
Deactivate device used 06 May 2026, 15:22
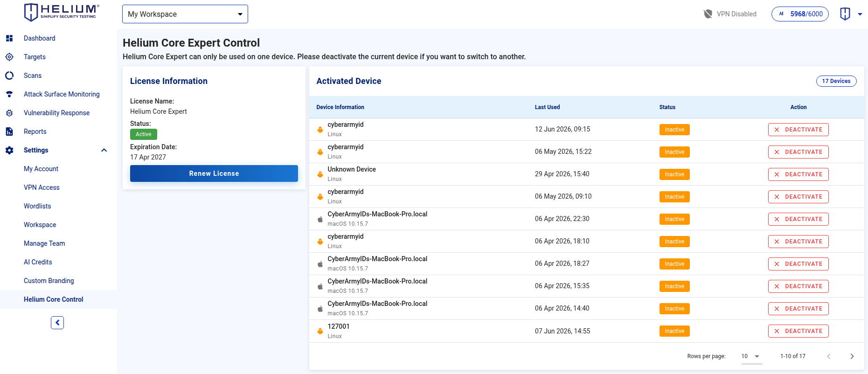(799, 152)
